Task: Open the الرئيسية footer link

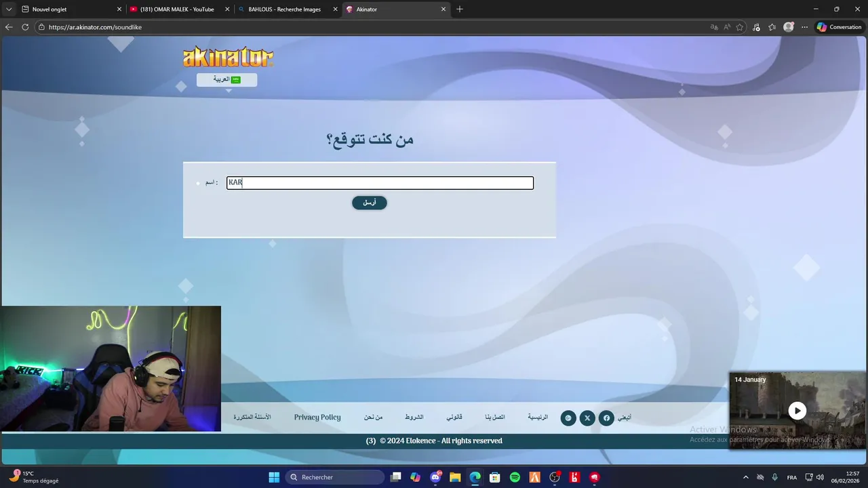Action: coord(538,418)
